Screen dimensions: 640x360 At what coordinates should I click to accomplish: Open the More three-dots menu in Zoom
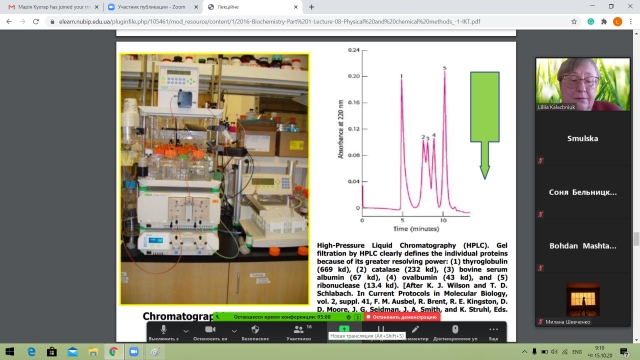tap(493, 332)
